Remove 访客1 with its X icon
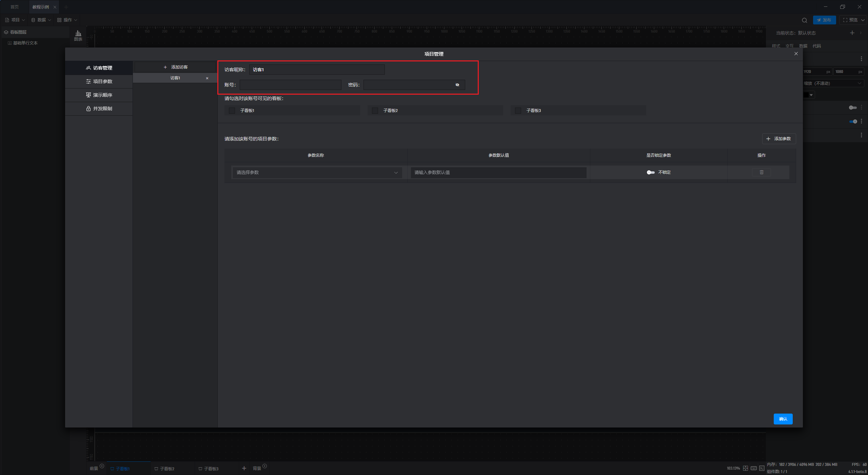 click(207, 78)
